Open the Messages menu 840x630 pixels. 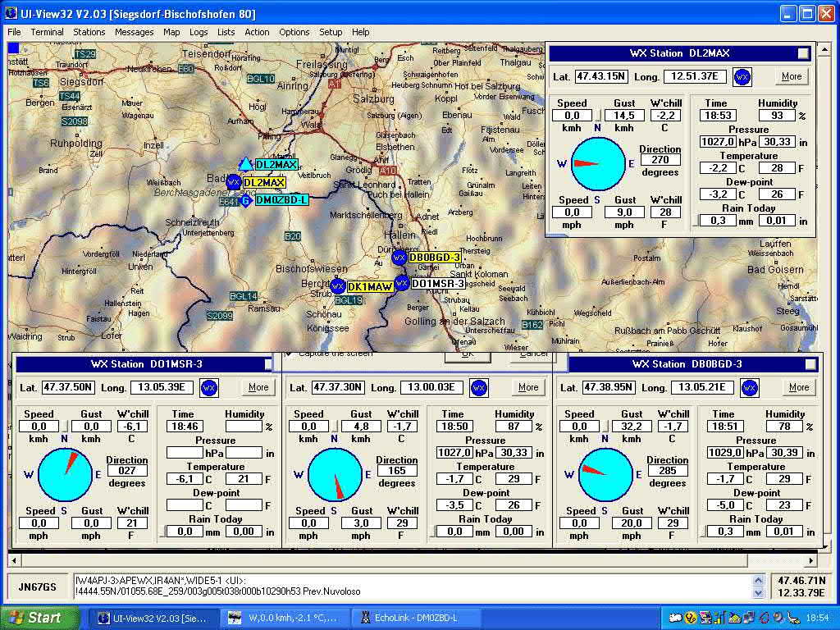tap(134, 32)
